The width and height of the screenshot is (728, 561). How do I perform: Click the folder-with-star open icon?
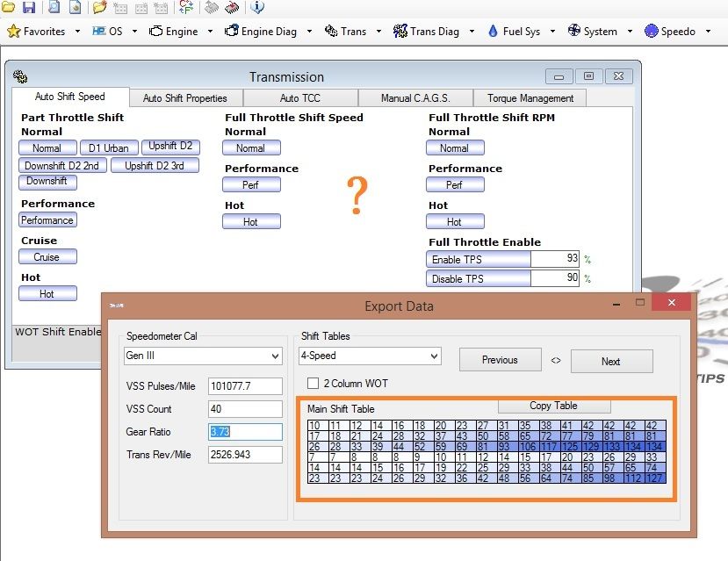(99, 9)
